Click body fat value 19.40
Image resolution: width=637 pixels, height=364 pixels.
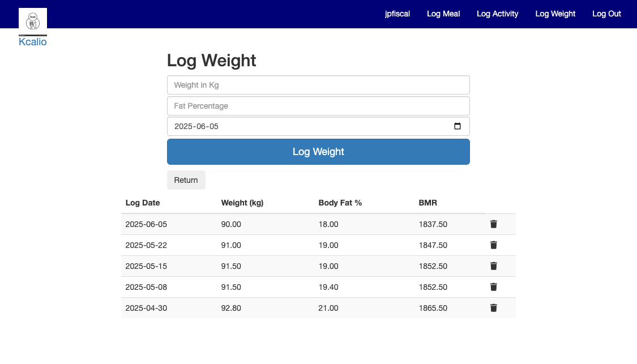click(328, 287)
